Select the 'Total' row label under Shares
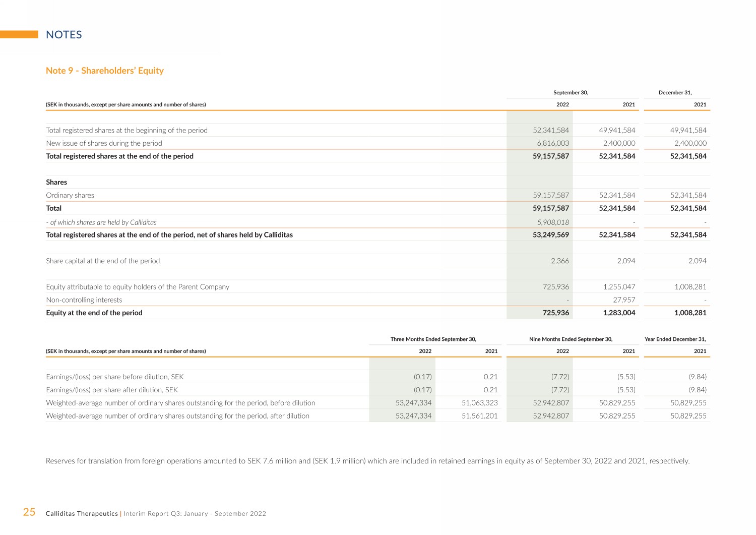This screenshot has width=756, height=535. pos(53,208)
